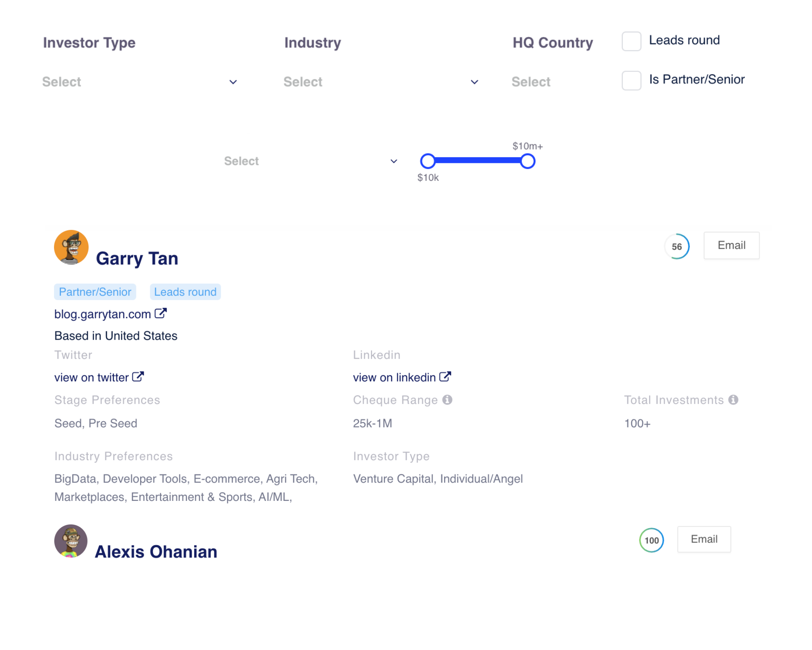812x650 pixels.
Task: Click the Total Investments info icon
Action: click(x=733, y=400)
